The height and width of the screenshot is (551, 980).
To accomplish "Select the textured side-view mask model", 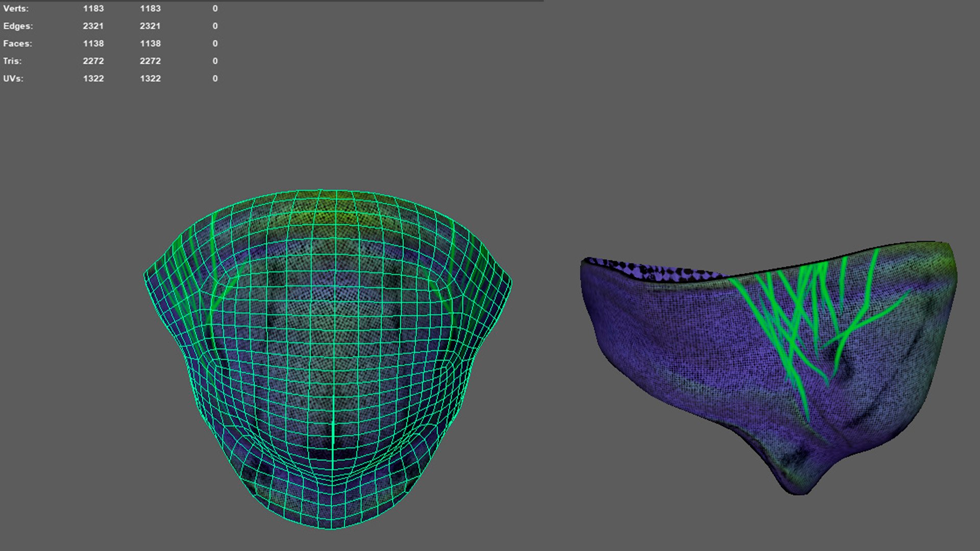I will (x=769, y=367).
